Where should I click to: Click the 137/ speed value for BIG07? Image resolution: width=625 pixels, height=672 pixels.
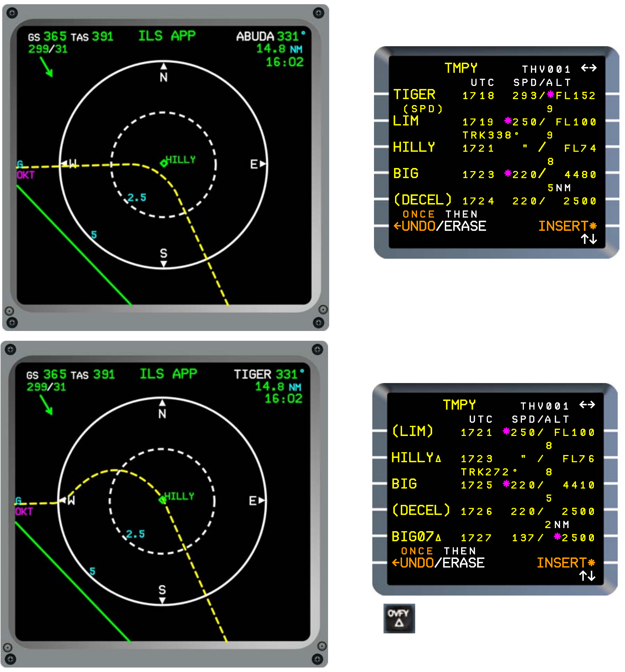[x=527, y=538]
